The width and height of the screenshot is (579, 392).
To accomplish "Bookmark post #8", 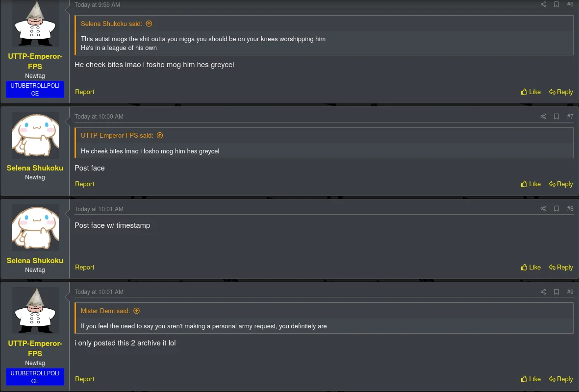I will point(556,209).
